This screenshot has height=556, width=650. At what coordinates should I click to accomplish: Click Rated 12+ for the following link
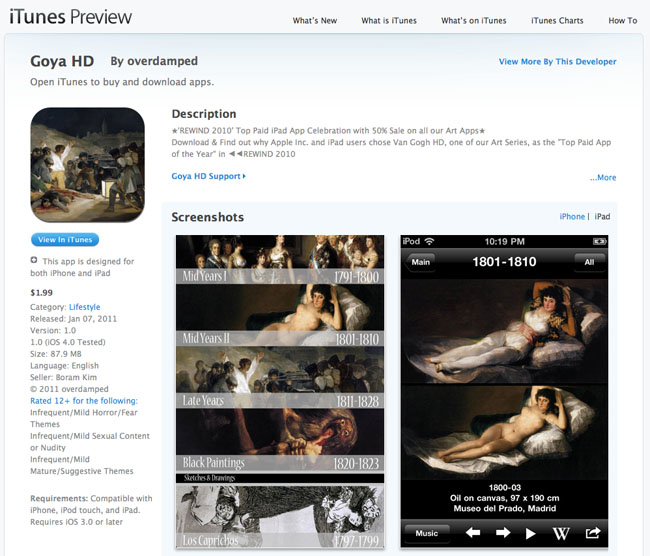84,401
